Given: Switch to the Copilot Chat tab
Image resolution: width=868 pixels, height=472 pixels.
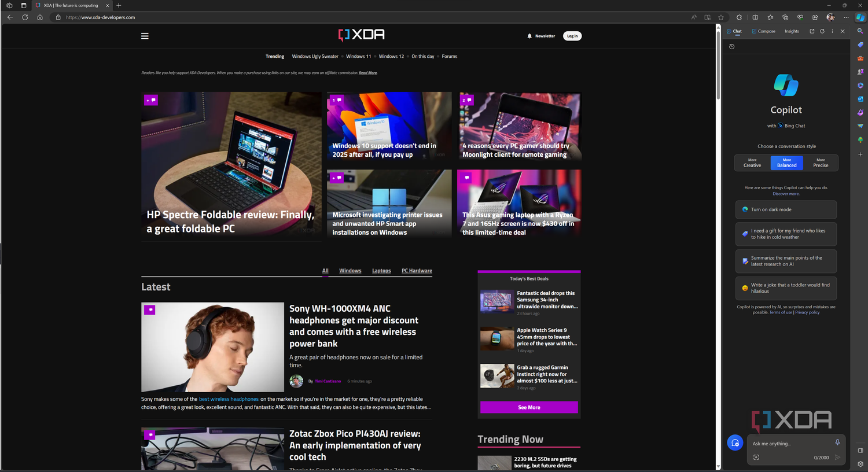Looking at the screenshot, I should coord(734,31).
